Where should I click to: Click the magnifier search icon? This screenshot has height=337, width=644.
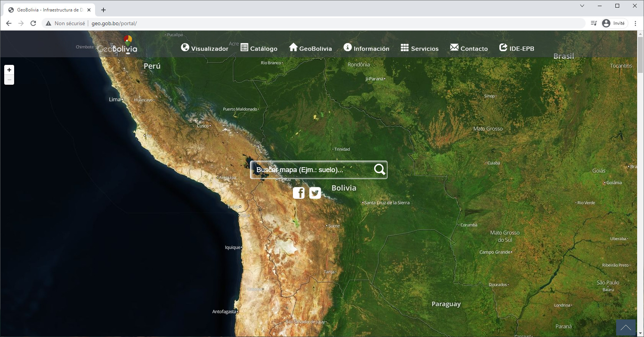(379, 169)
